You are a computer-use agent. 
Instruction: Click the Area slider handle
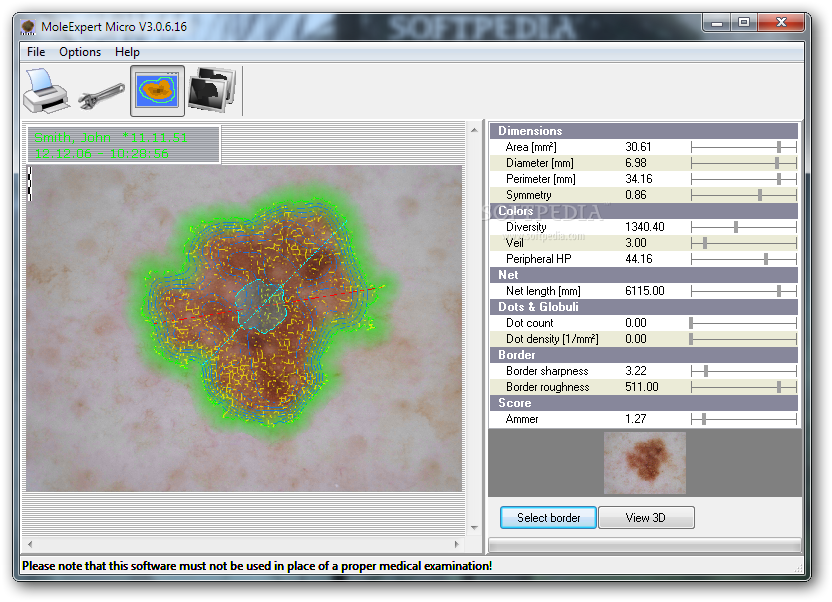click(779, 147)
